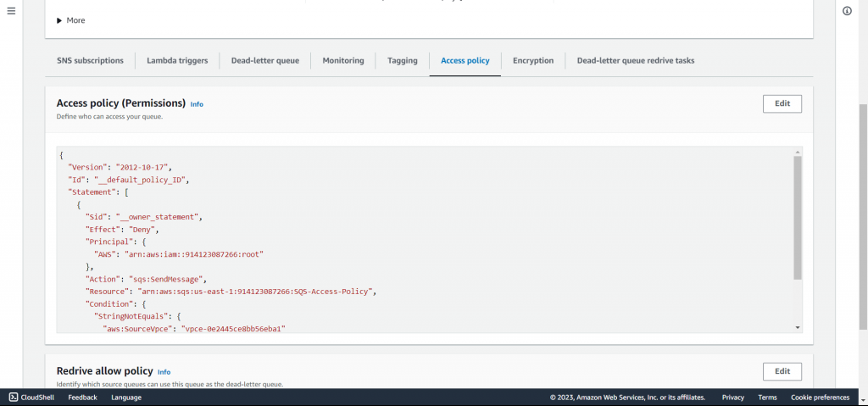Expand the More section

pyautogui.click(x=70, y=20)
